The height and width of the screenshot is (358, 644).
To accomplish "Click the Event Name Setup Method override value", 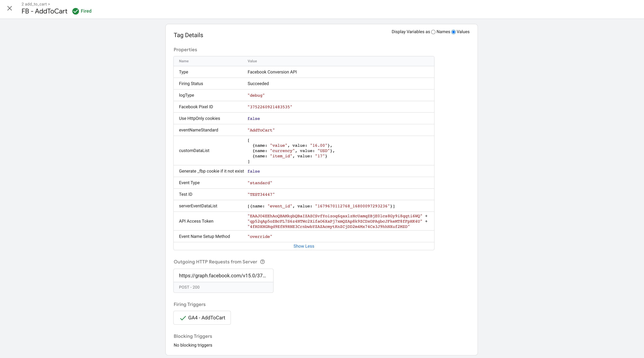I will [260, 236].
